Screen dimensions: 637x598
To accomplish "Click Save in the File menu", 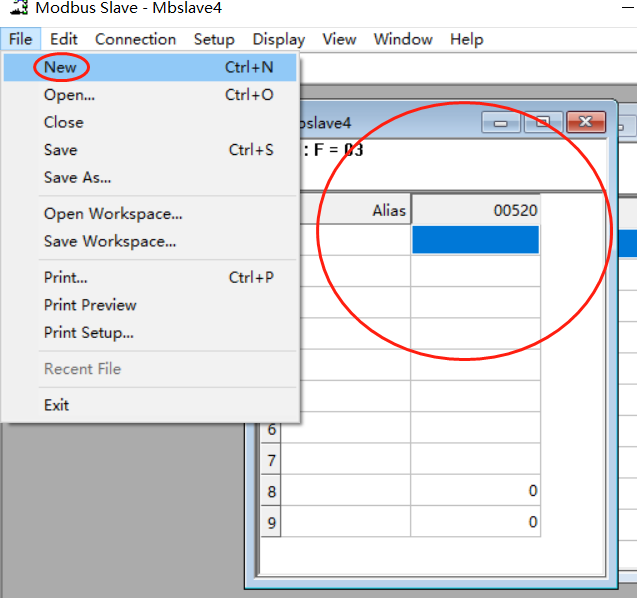I will [60, 150].
